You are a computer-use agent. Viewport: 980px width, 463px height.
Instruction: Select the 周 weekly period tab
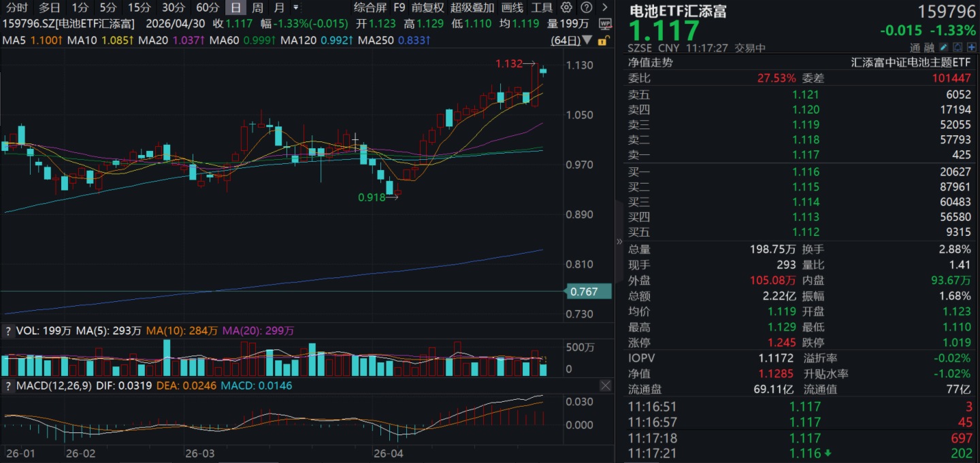coord(257,8)
